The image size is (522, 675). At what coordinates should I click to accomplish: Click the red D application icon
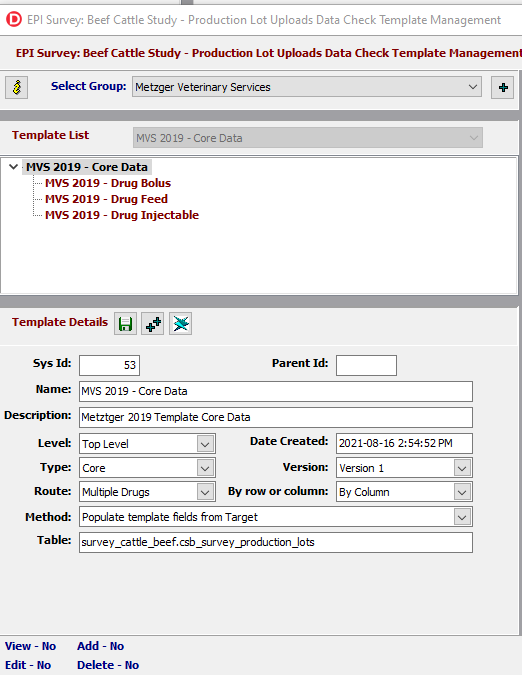pos(14,20)
